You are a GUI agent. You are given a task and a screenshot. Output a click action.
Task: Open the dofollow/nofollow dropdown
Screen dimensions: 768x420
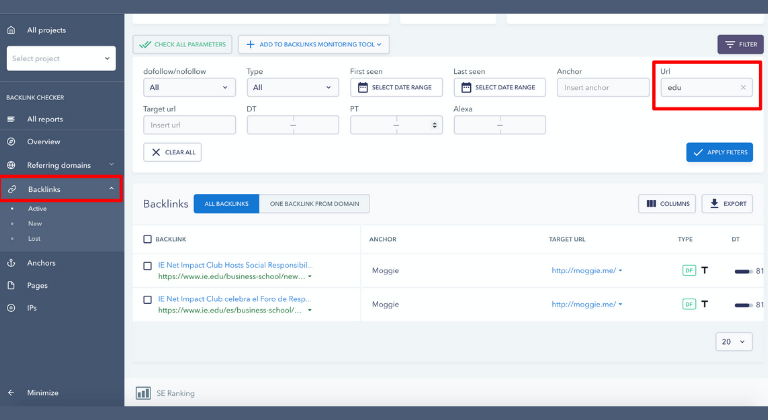(189, 88)
